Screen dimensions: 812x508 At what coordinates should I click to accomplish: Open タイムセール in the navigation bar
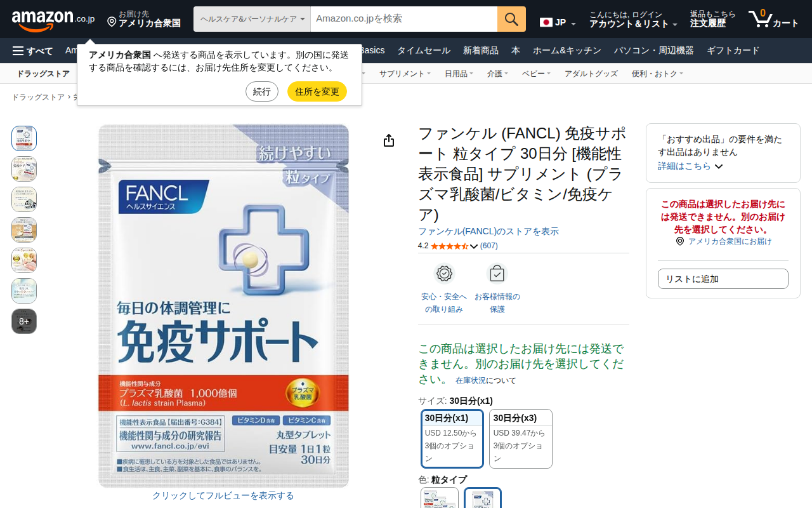(x=424, y=51)
